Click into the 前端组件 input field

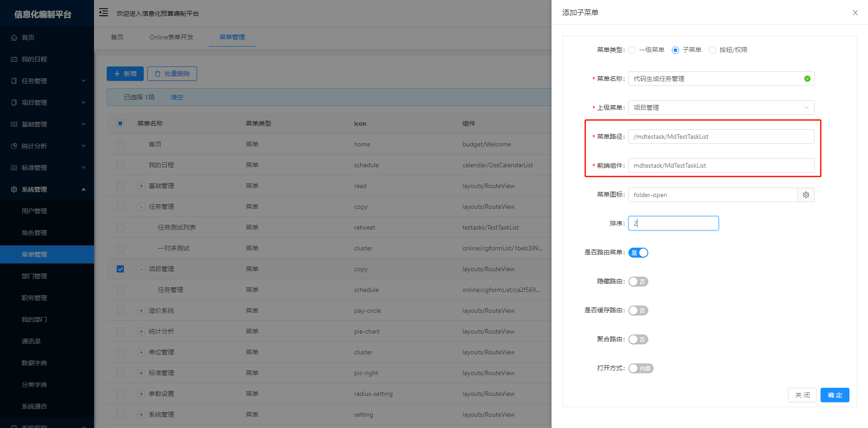tap(721, 165)
